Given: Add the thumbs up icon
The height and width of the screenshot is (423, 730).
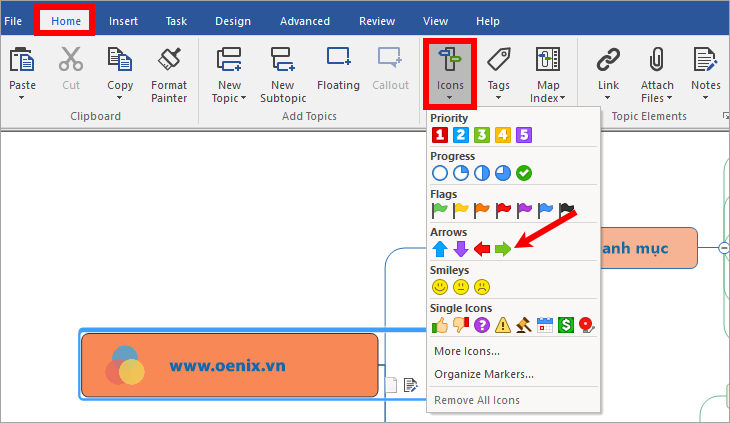Looking at the screenshot, I should click(439, 325).
